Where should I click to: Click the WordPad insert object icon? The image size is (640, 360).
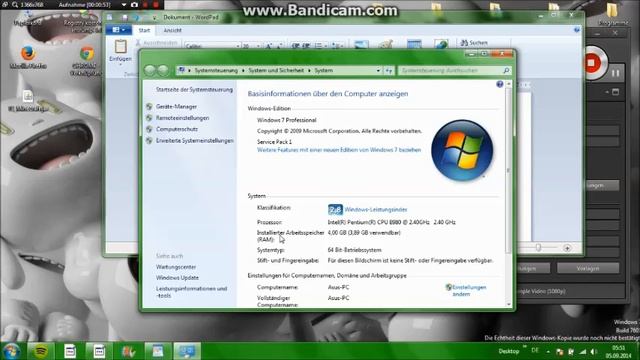click(441, 44)
